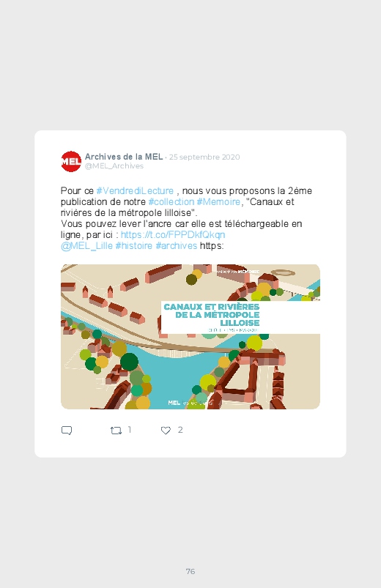
Task: Click the @MEL_Lille mention
Action: pyautogui.click(x=86, y=245)
